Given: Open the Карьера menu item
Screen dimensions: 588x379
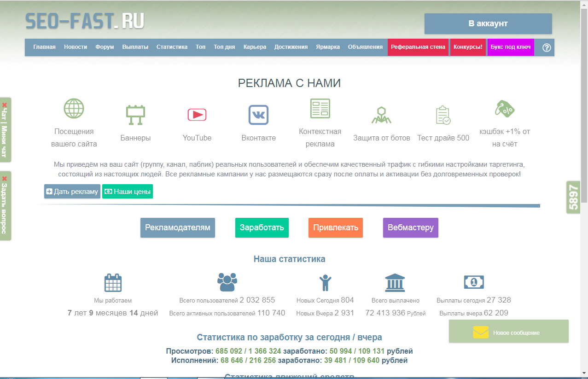Looking at the screenshot, I should coord(255,47).
